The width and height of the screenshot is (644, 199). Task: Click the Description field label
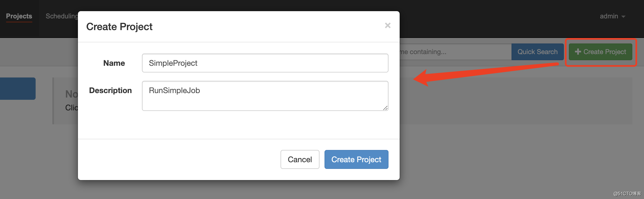110,90
